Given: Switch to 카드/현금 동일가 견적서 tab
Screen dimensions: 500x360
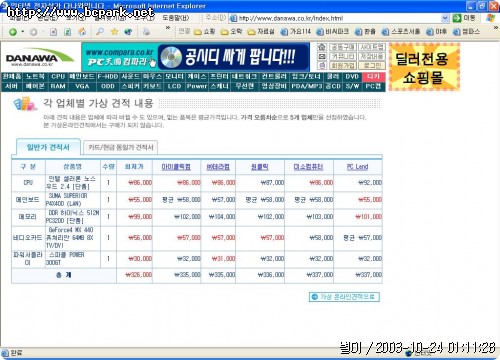Looking at the screenshot, I should coord(121,147).
